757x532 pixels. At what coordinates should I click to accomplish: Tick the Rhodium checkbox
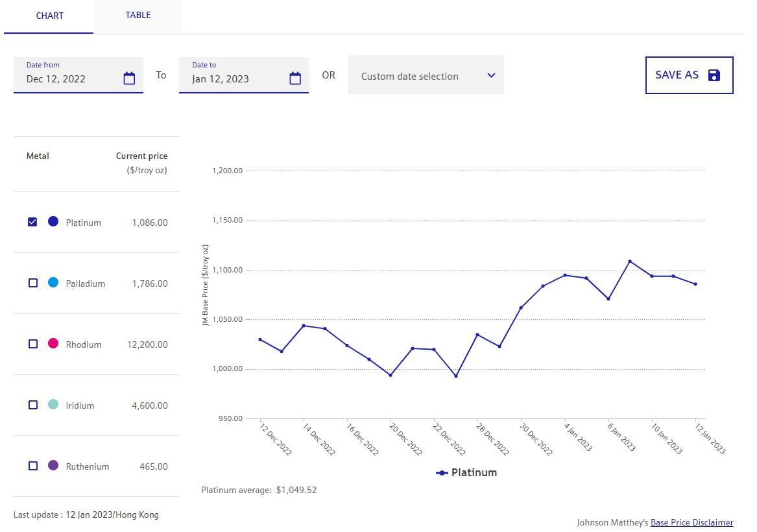pyautogui.click(x=33, y=344)
